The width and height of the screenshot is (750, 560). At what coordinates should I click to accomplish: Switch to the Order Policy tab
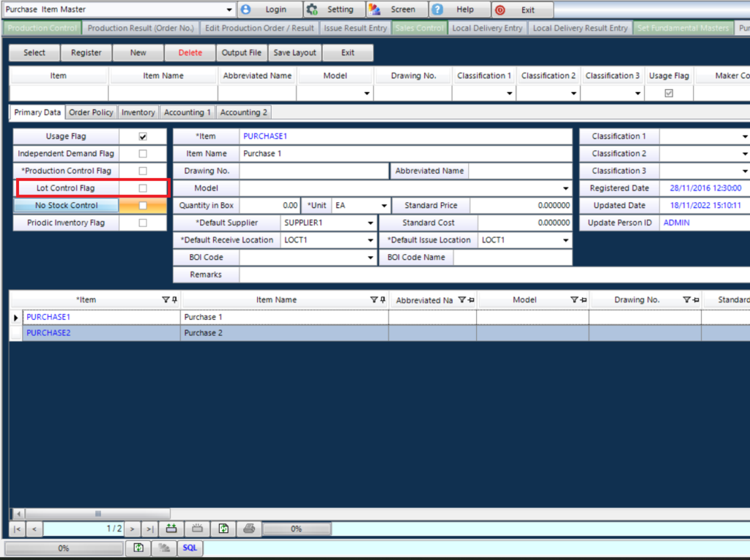tap(90, 112)
